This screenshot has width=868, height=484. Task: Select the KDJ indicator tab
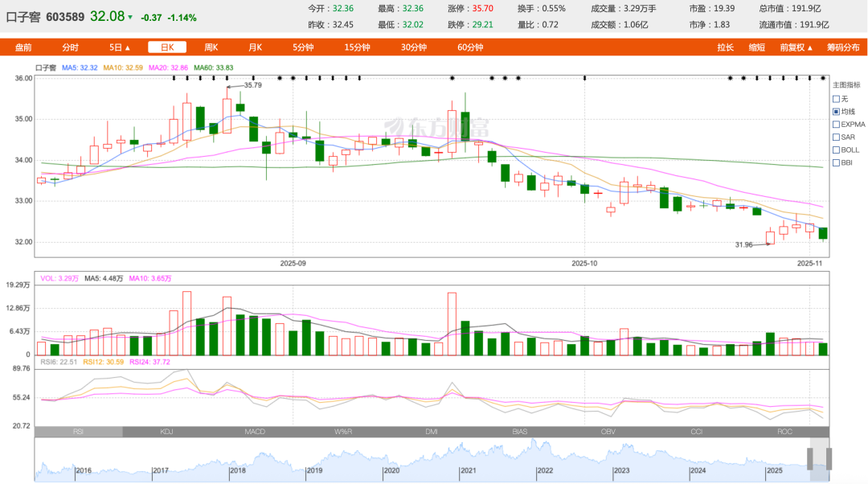(166, 432)
